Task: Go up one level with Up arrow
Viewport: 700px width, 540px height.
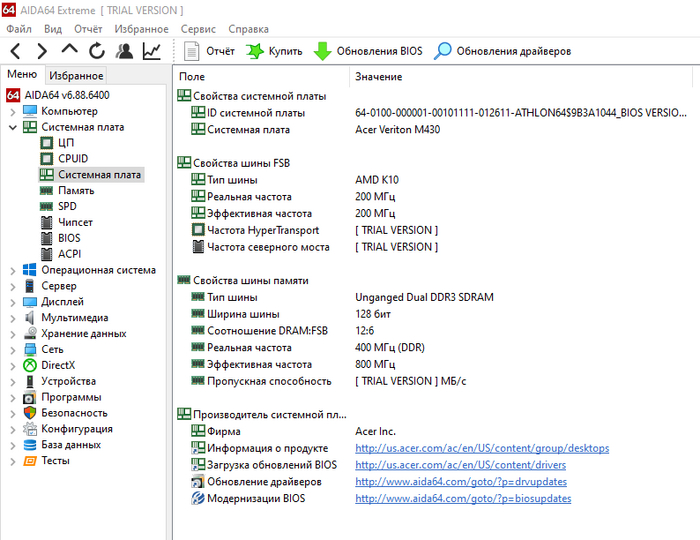Action: (x=69, y=51)
